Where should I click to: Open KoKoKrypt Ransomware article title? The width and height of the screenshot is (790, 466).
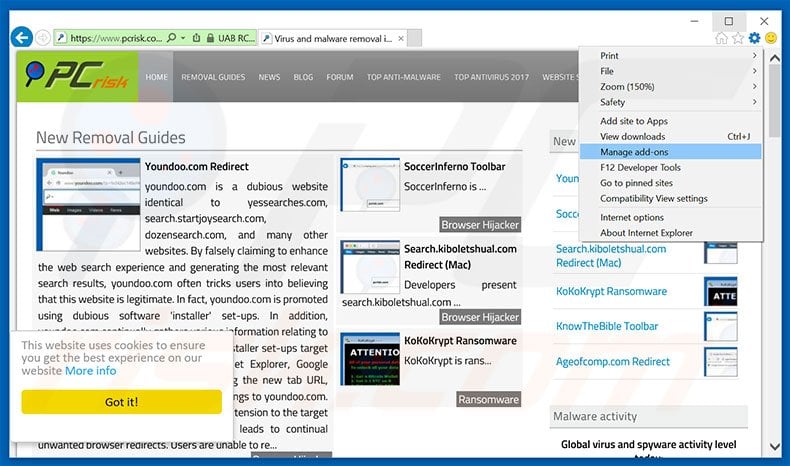coord(460,341)
